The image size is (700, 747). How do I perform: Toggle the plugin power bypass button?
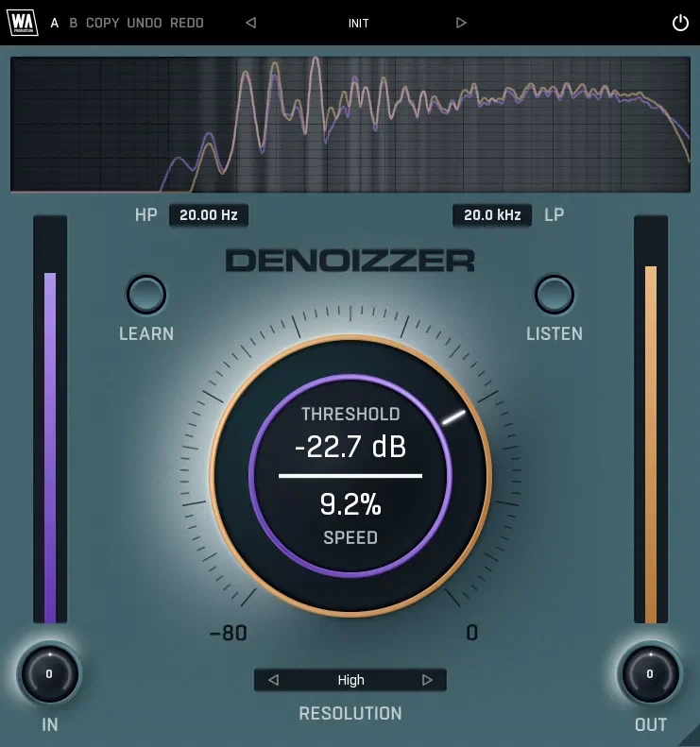tap(680, 23)
